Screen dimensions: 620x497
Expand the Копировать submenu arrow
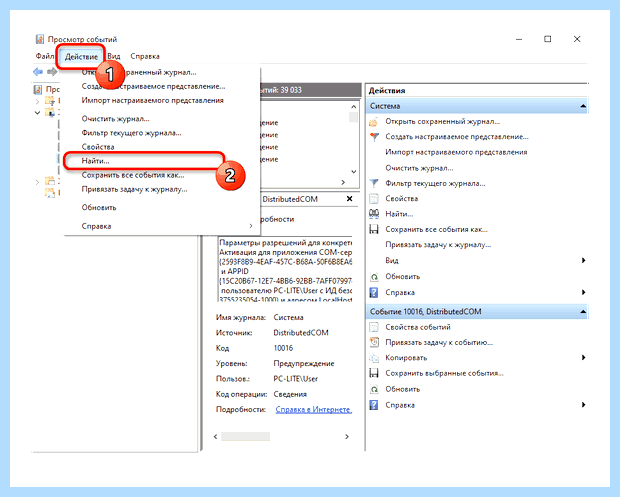(583, 357)
